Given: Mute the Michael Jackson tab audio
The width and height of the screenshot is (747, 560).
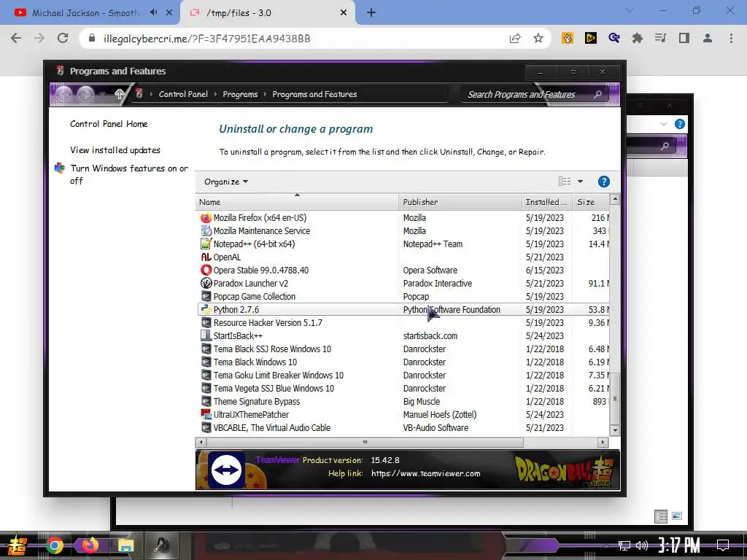Looking at the screenshot, I should [x=153, y=12].
